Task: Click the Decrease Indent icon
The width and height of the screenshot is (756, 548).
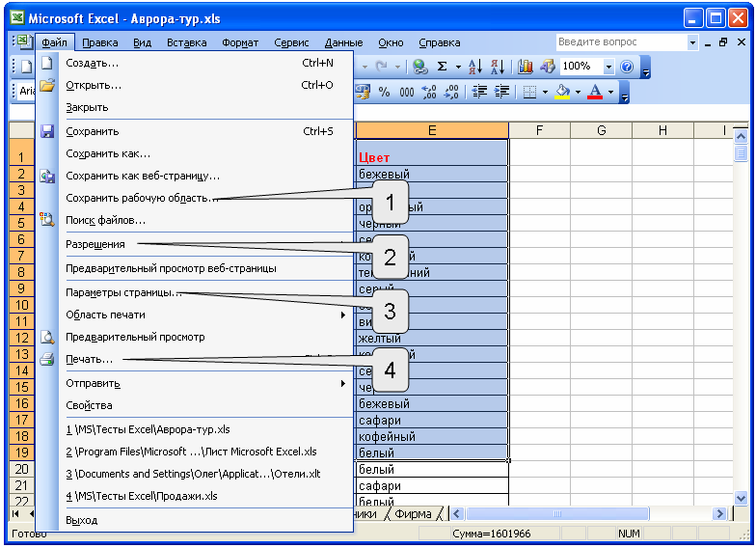Action: (x=479, y=92)
